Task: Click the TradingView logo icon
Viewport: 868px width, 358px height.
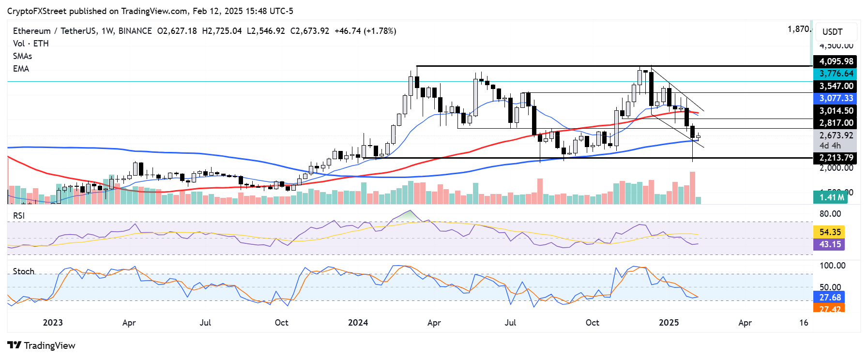Action: (15, 345)
